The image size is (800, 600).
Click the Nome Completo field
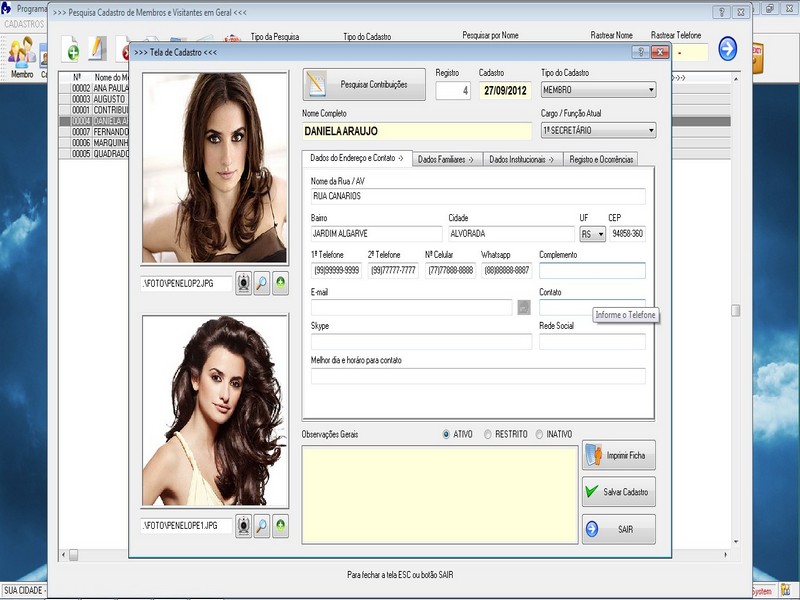point(417,131)
